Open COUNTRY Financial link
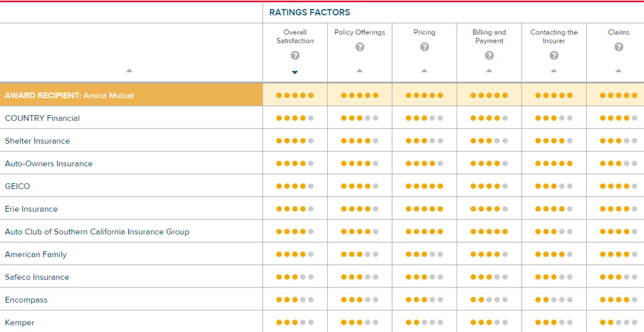The height and width of the screenshot is (332, 644). [42, 118]
